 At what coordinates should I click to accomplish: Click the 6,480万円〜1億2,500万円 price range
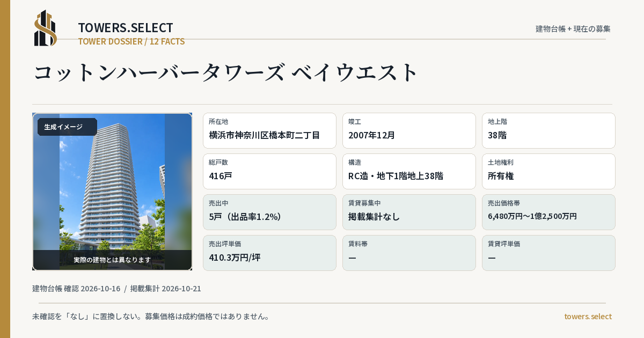pyautogui.click(x=532, y=216)
